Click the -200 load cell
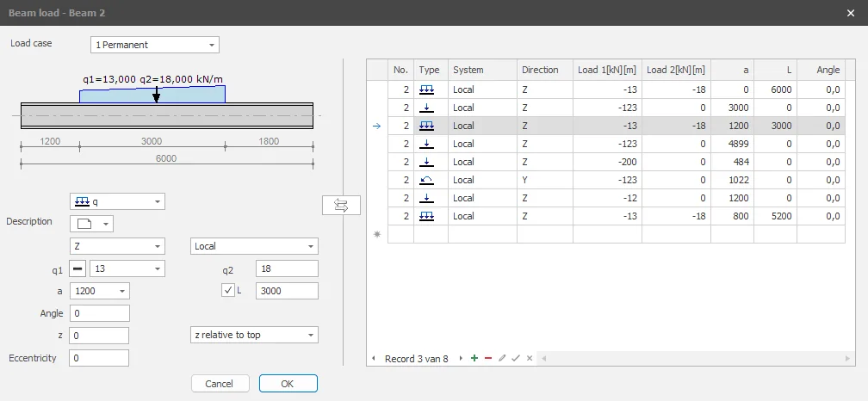868x401 pixels. (x=607, y=162)
